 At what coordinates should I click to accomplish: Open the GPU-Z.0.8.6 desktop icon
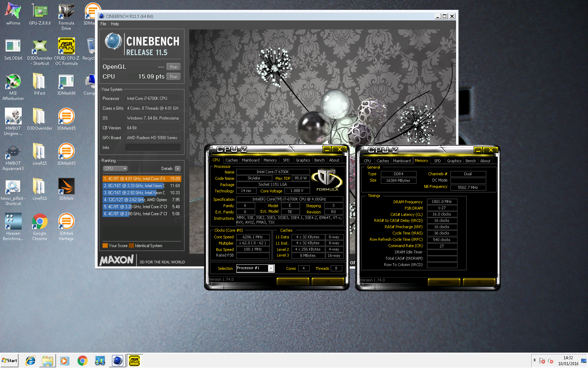pyautogui.click(x=40, y=14)
